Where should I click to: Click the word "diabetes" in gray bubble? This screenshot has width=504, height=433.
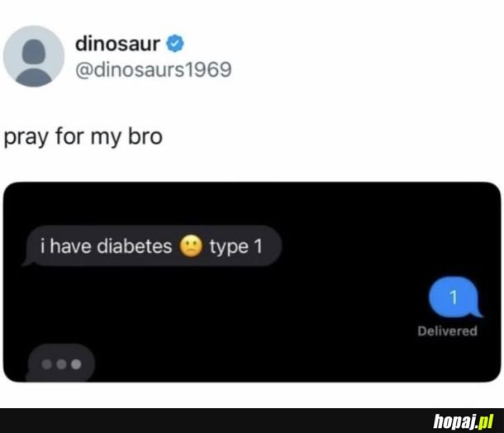coord(135,246)
